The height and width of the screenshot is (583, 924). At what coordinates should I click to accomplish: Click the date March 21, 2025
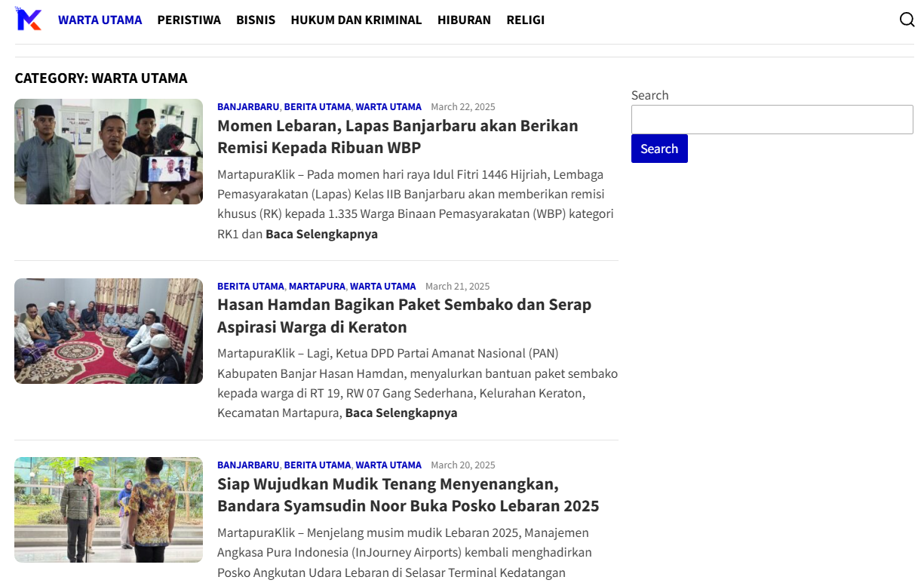coord(458,287)
